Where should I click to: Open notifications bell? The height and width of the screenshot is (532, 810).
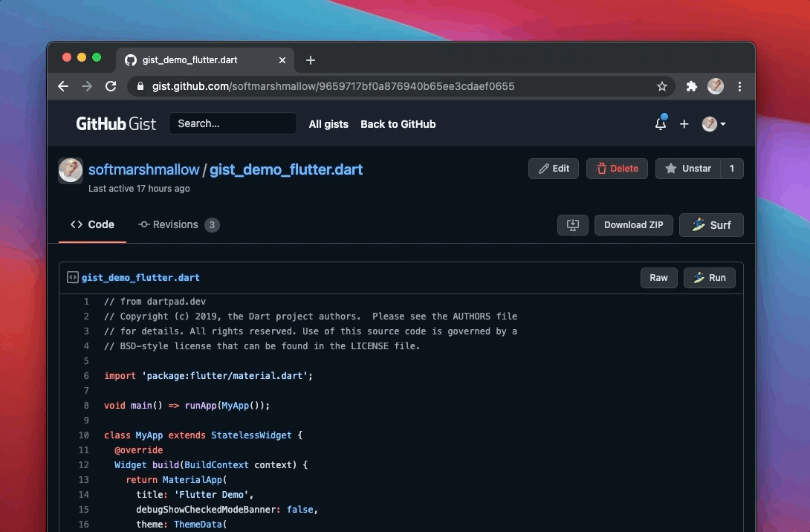661,123
